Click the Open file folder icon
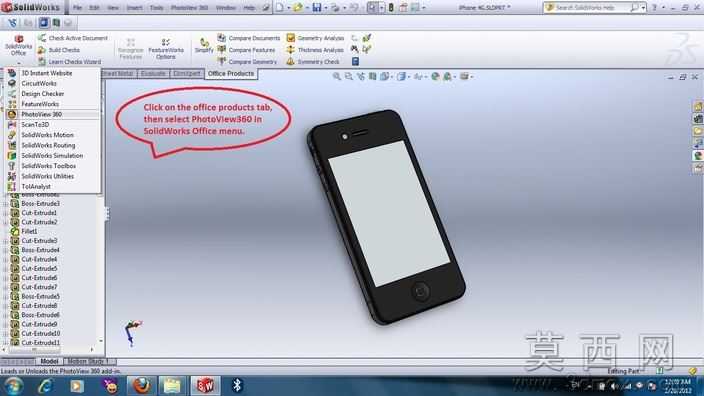The width and height of the screenshot is (704, 396). [x=298, y=7]
